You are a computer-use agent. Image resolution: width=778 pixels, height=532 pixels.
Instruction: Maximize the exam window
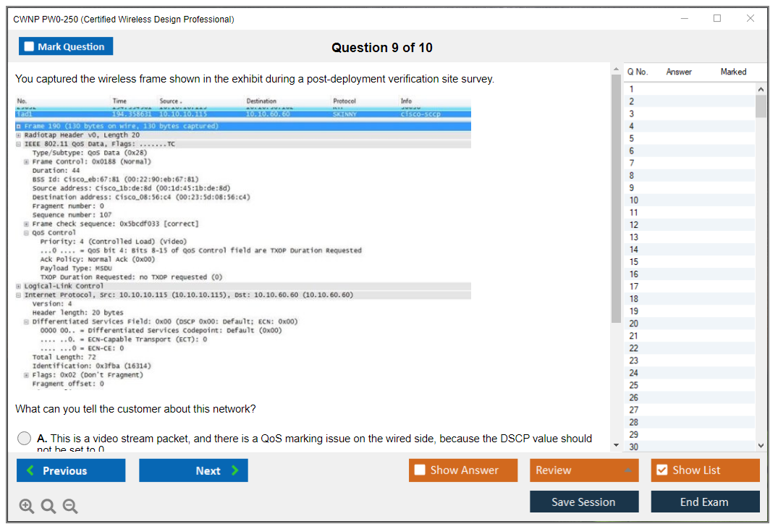pos(717,19)
